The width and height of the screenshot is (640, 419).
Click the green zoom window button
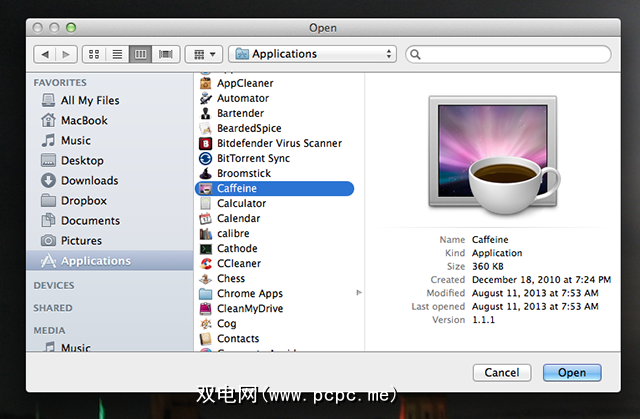(71, 28)
